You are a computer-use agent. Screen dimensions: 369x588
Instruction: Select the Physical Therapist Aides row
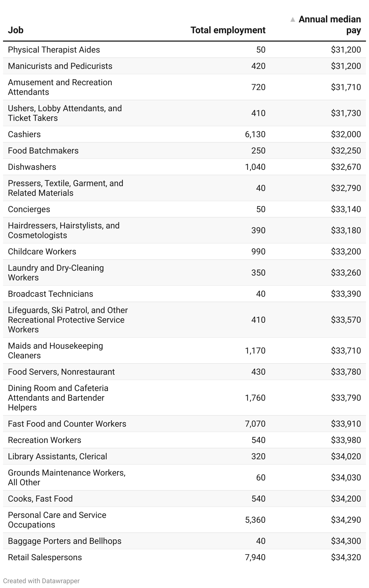[x=184, y=50]
